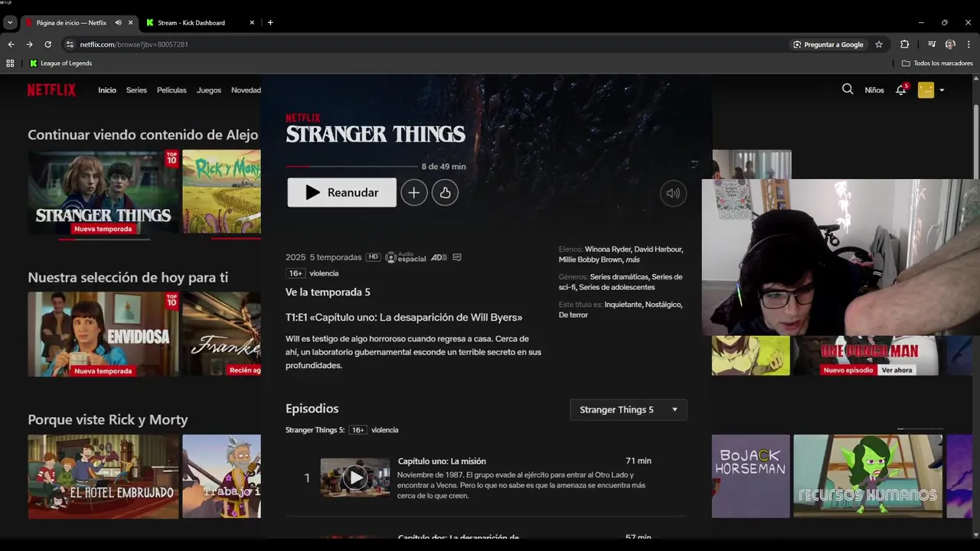Toggle preview audio mute button
The height and width of the screenshot is (551, 980).
coord(673,193)
